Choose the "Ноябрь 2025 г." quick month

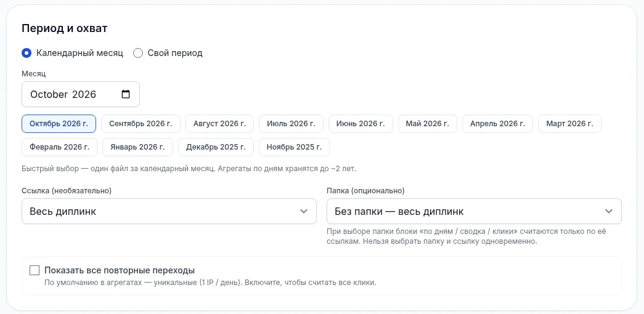[x=294, y=147]
